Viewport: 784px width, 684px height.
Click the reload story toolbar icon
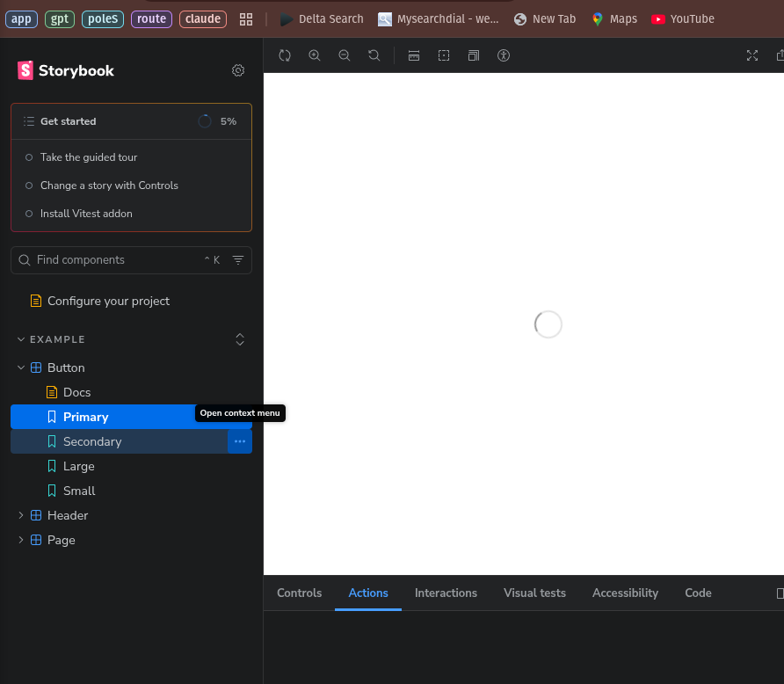coord(285,55)
